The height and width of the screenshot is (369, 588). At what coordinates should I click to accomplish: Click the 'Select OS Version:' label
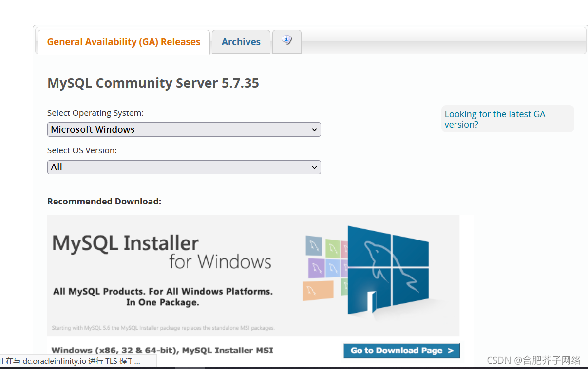pos(82,151)
